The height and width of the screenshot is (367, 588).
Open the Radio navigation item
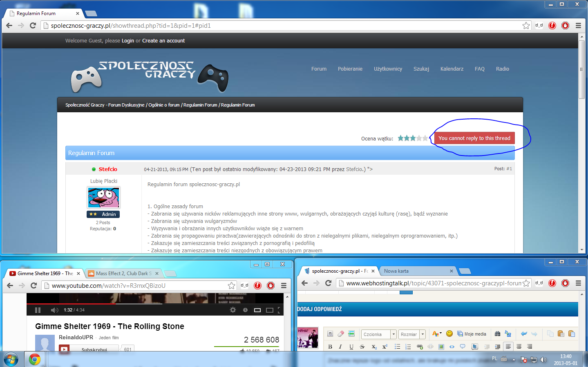click(x=503, y=69)
